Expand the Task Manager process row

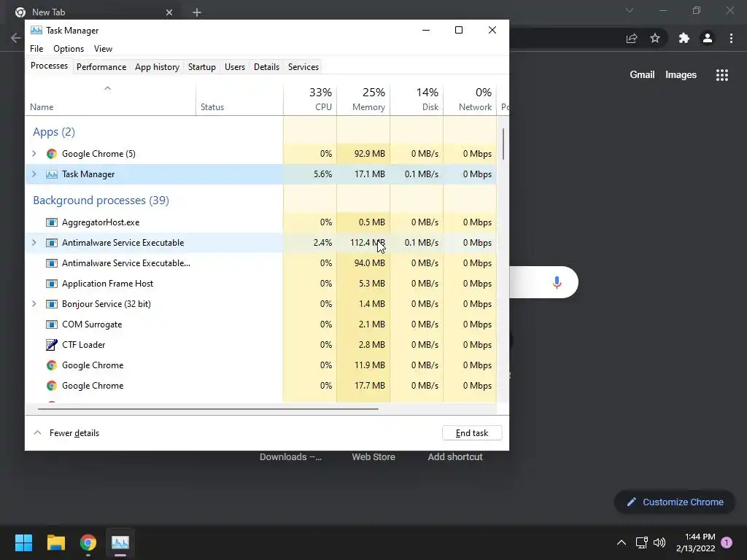[34, 174]
